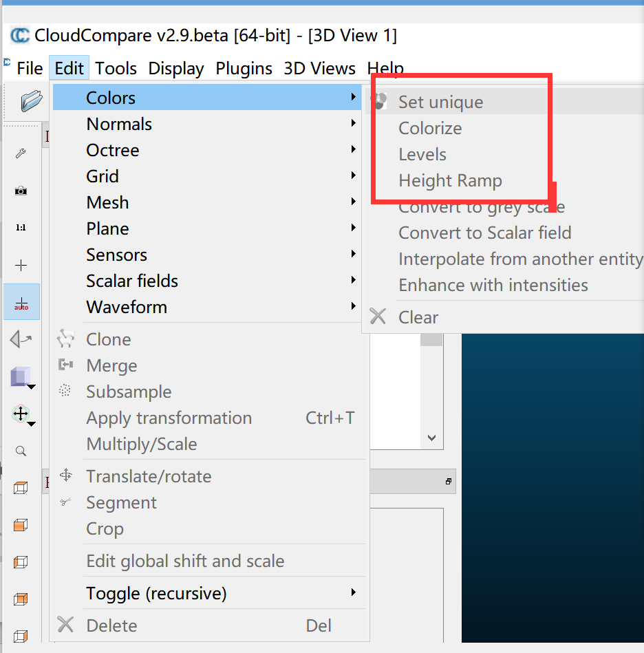644x653 pixels.
Task: Pick rotation center with the crosshair tool
Action: 21,264
